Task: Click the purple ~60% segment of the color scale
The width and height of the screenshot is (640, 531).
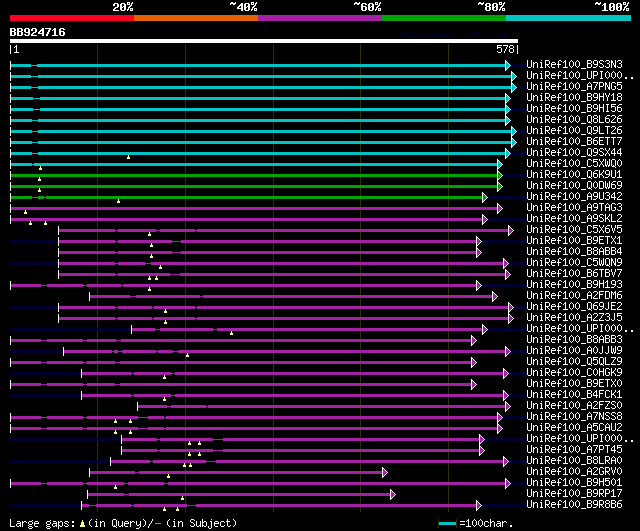Action: (x=320, y=18)
